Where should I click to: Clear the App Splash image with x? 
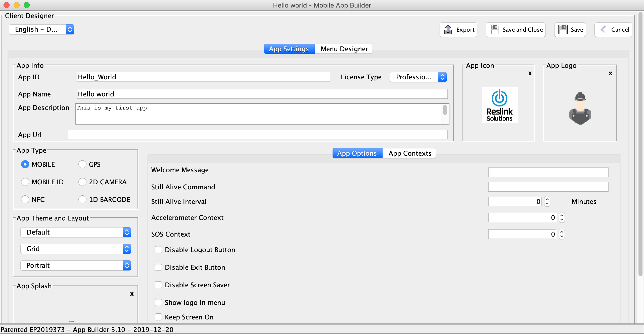(132, 294)
